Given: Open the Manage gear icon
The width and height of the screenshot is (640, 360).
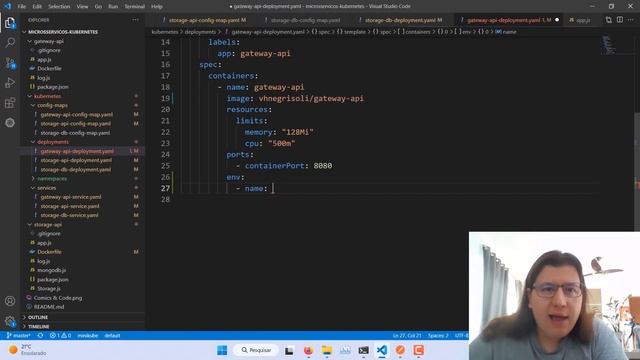Looking at the screenshot, I should point(10,321).
